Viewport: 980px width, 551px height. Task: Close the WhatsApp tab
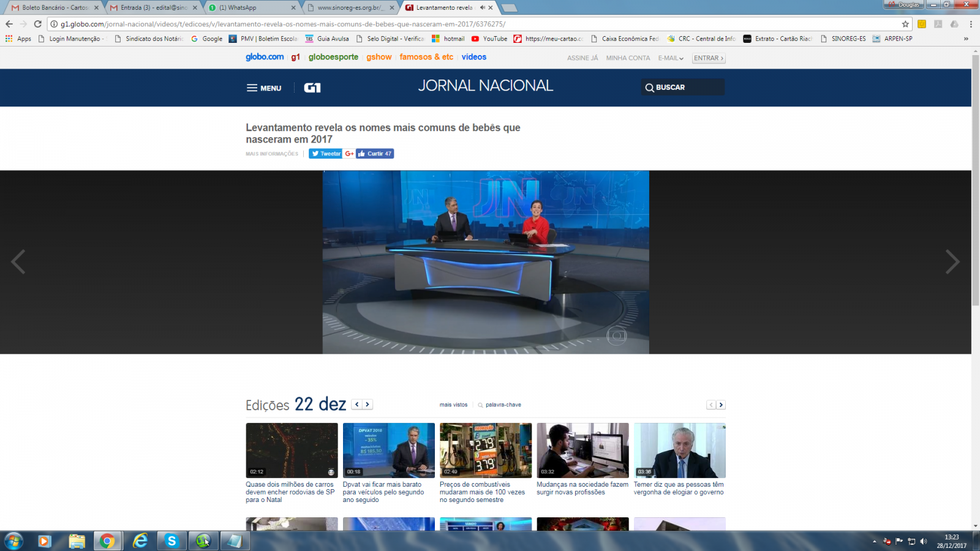293,7
